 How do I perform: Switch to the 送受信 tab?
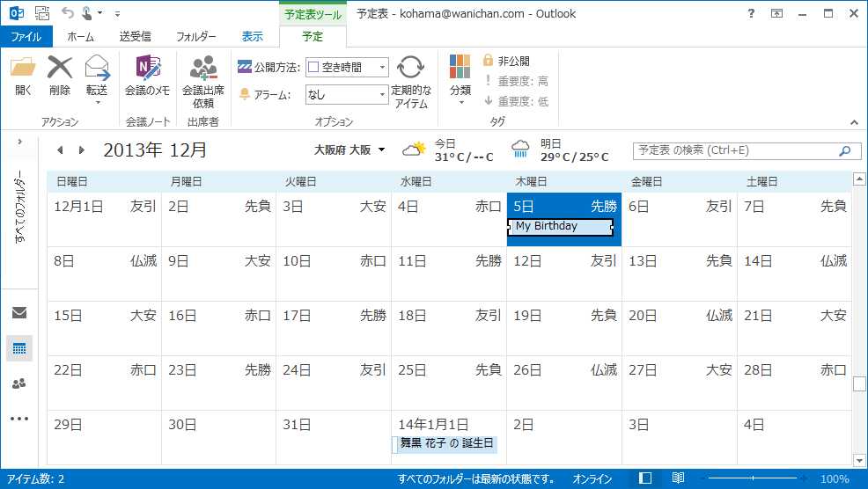[x=135, y=37]
